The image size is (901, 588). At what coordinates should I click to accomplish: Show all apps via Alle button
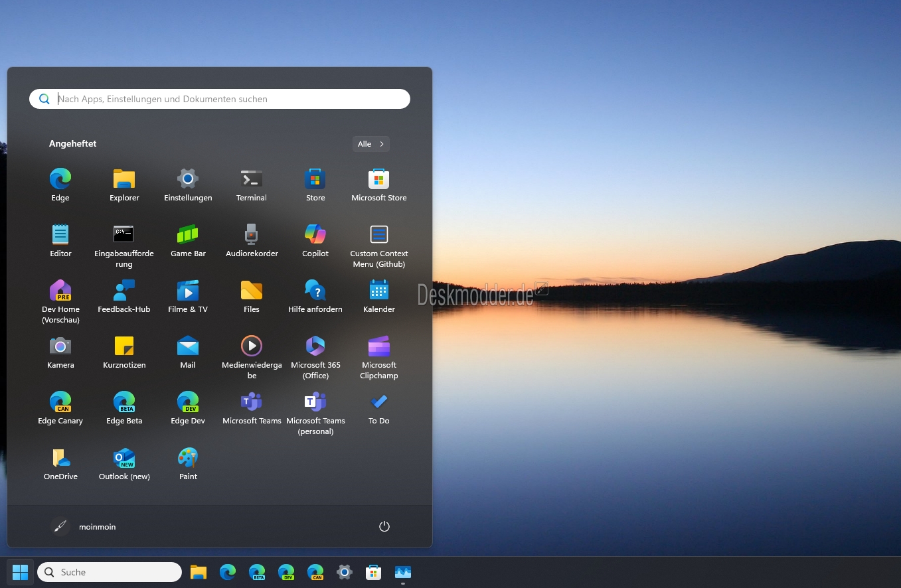370,144
